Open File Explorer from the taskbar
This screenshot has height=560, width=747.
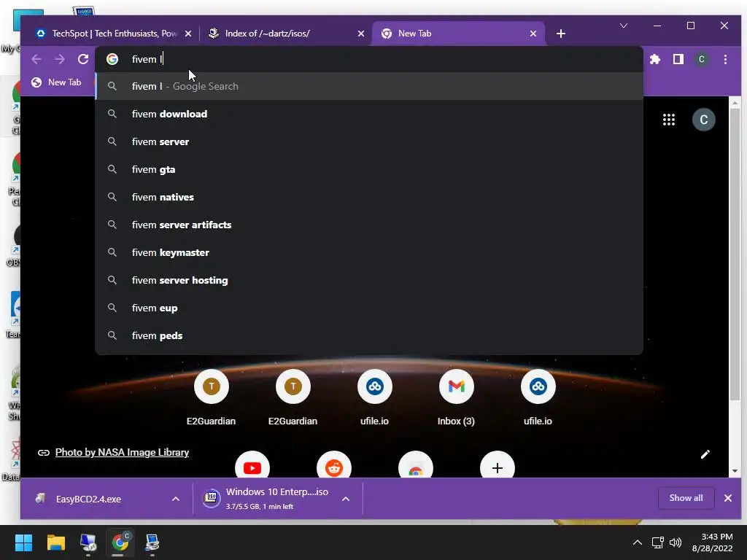pos(55,542)
